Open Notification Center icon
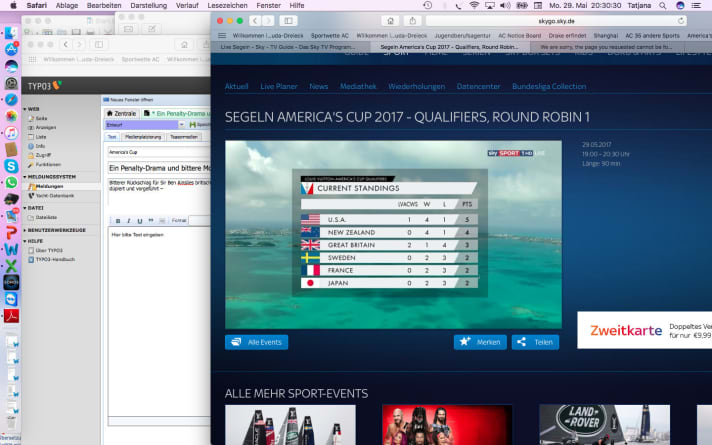The image size is (712, 445). coord(696,5)
